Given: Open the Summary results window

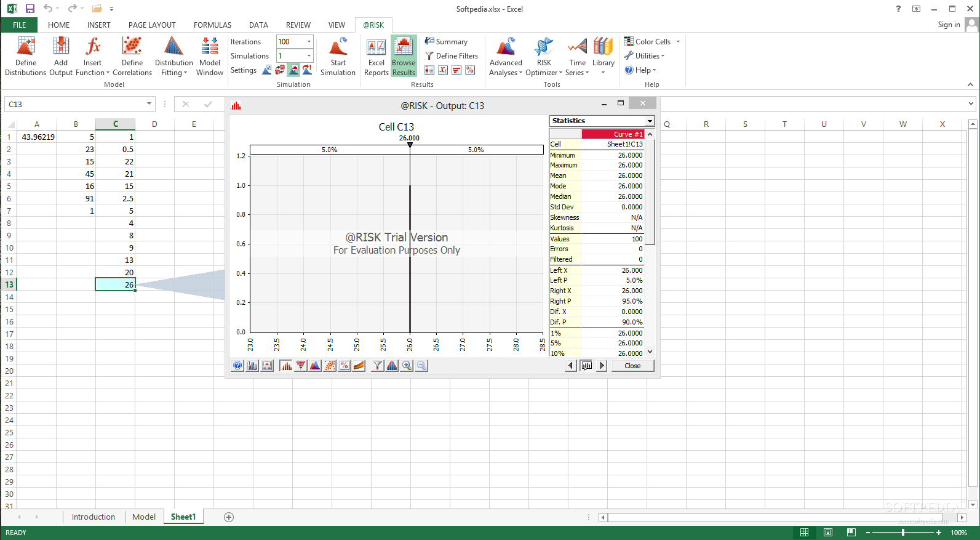Looking at the screenshot, I should click(446, 41).
